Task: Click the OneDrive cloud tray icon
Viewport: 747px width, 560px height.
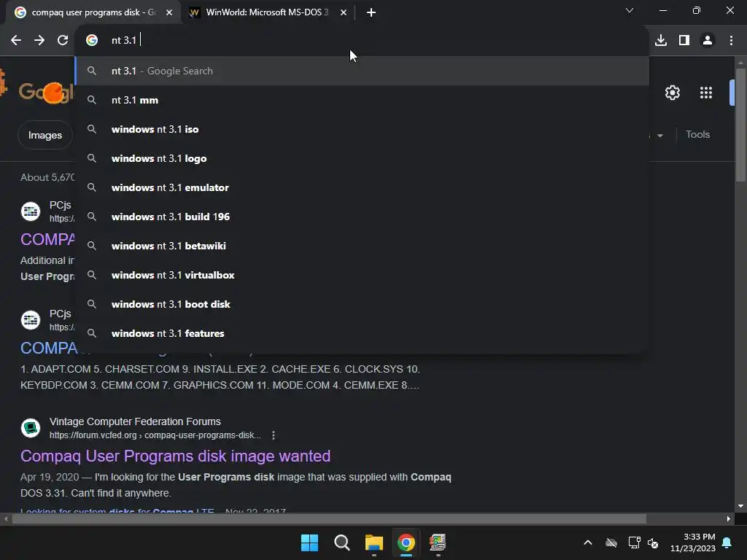Action: click(611, 542)
